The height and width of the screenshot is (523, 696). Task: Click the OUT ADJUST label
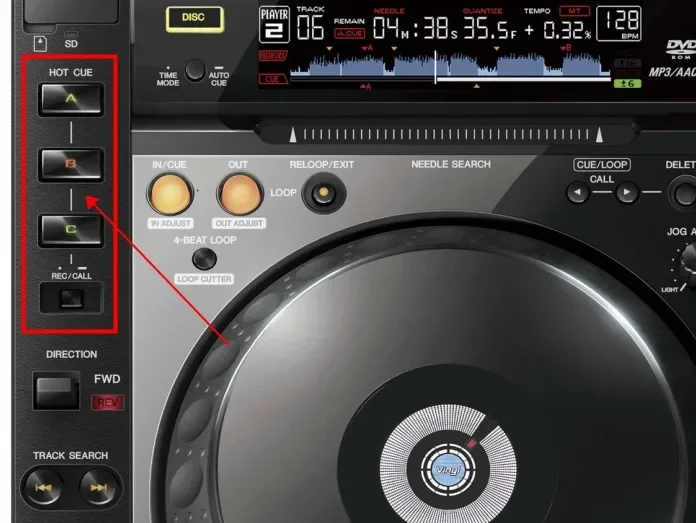point(239,223)
